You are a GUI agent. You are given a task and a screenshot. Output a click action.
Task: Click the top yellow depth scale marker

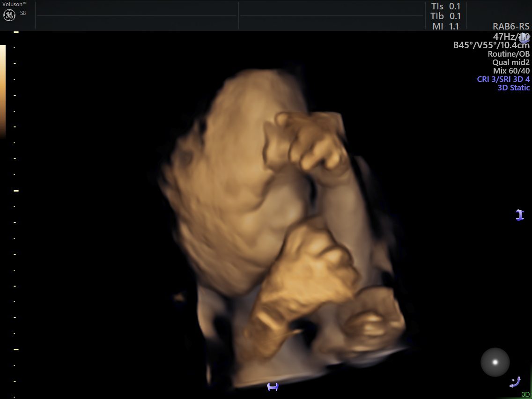click(x=16, y=32)
